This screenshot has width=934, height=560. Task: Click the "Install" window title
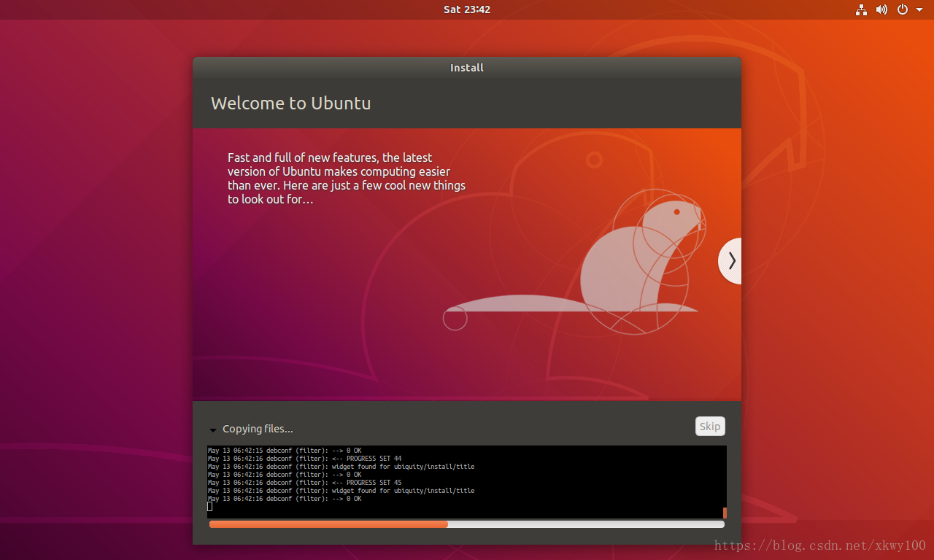point(467,68)
